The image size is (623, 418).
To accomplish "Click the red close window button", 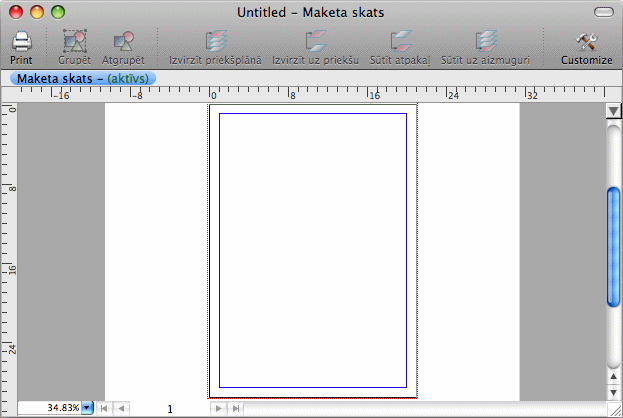I will (16, 12).
